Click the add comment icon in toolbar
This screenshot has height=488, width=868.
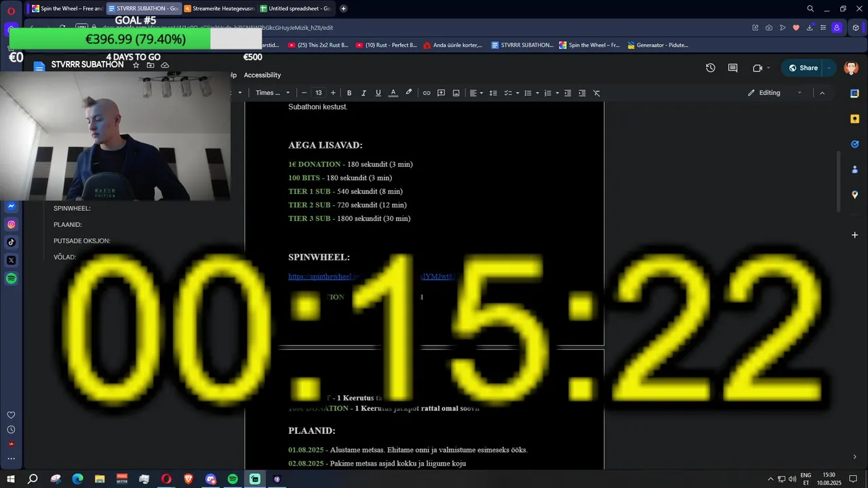tap(441, 93)
